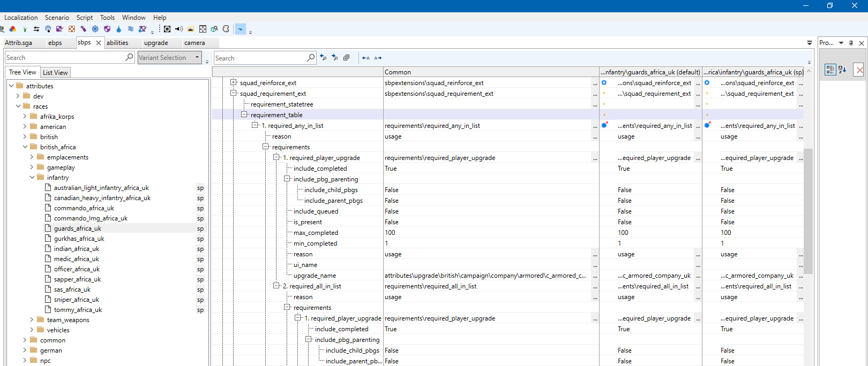This screenshot has width=868, height=366.
Task: Click the speaker audio toolbar icon
Action: click(x=178, y=29)
